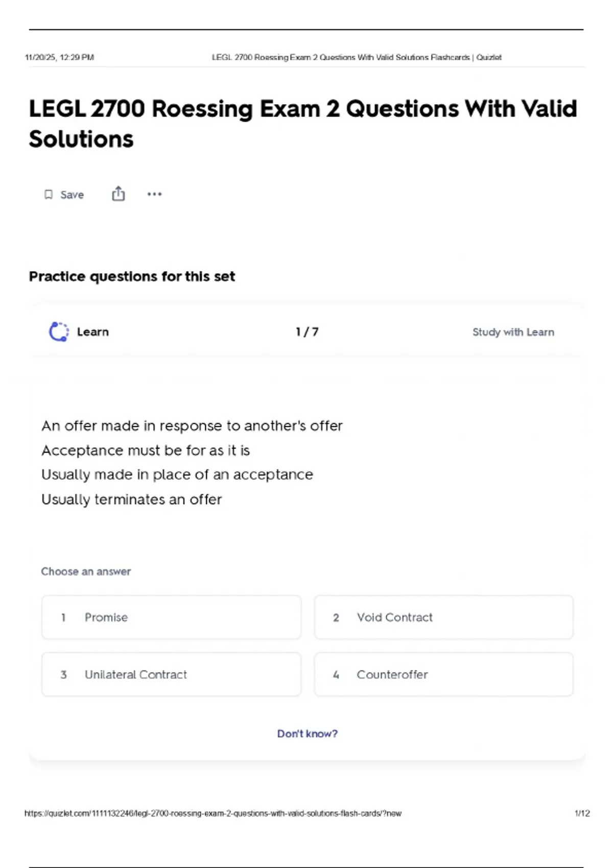Click the number 2 badge beside Void Contract
The image size is (613, 868).
pos(336,618)
